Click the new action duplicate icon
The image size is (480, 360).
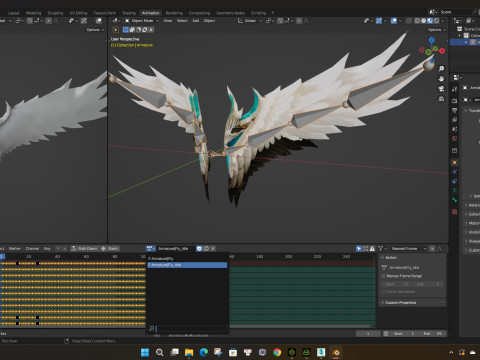pyautogui.click(x=206, y=248)
